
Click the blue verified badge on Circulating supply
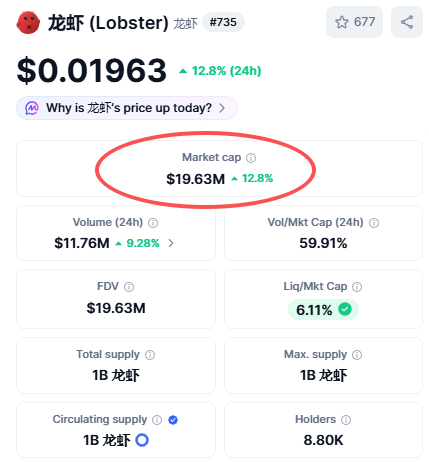pyautogui.click(x=173, y=420)
